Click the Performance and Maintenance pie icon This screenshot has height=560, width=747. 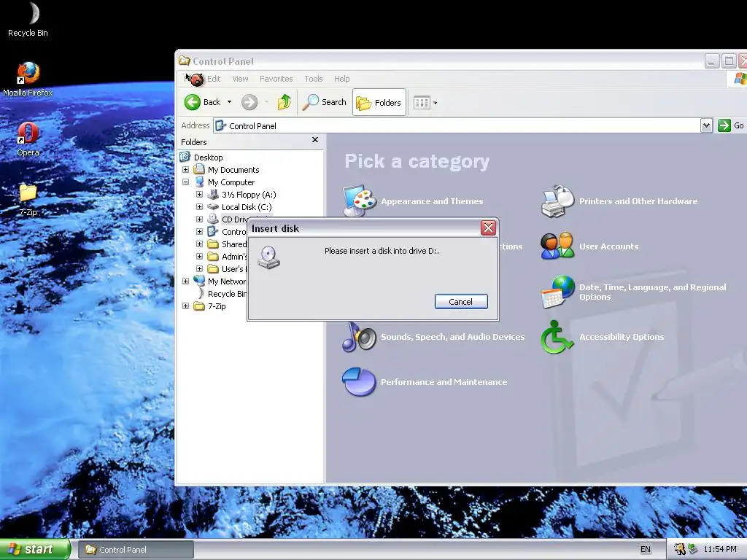coord(359,381)
